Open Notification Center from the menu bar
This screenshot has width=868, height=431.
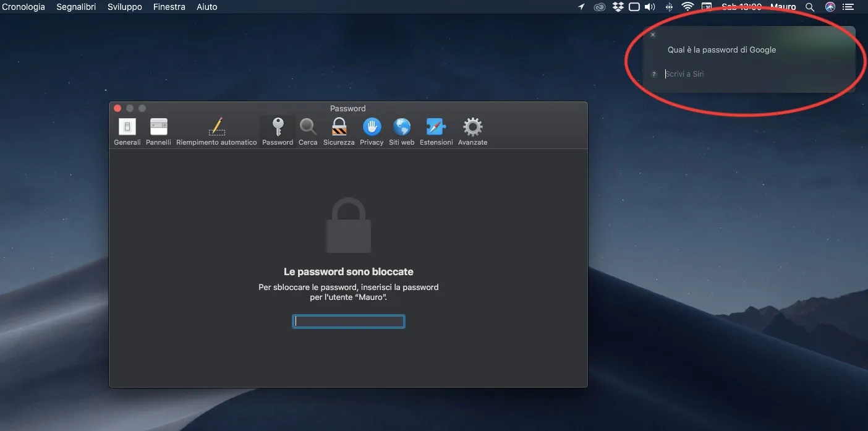point(848,7)
